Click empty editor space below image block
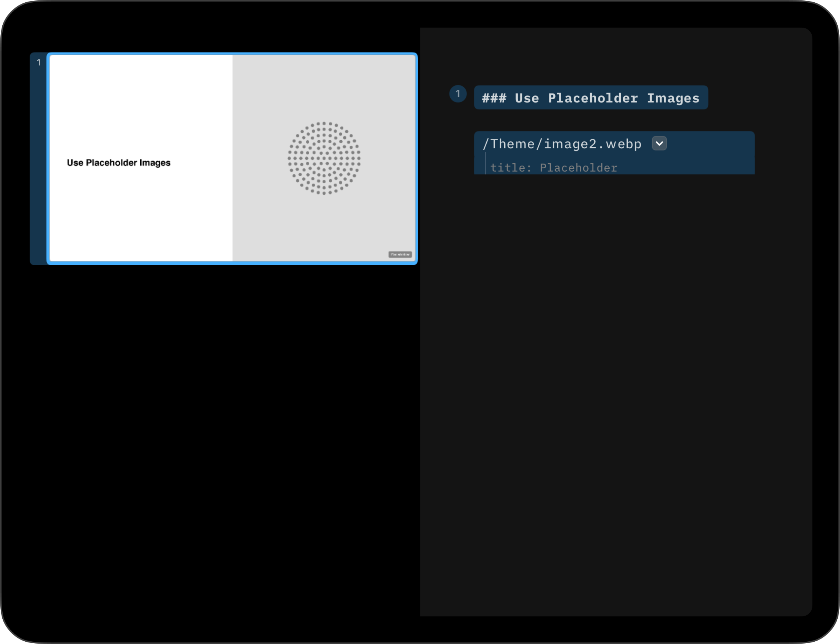 tap(613, 345)
